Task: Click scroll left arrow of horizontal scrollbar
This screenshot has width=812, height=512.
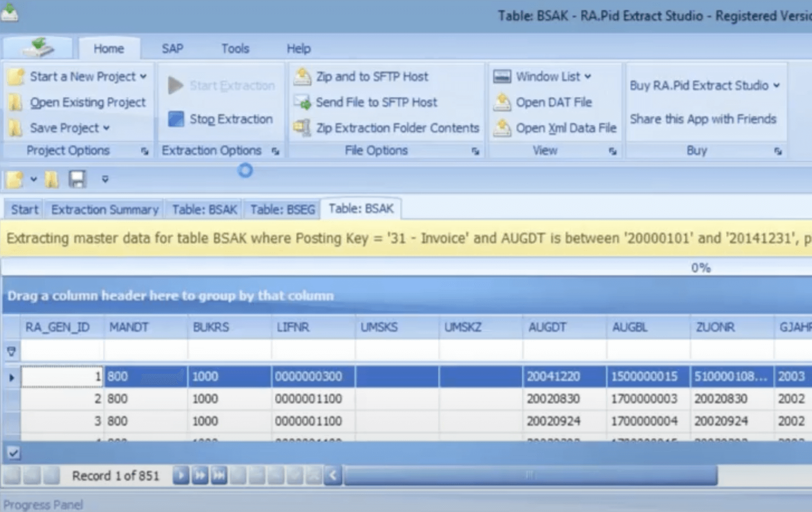Action: tap(333, 476)
